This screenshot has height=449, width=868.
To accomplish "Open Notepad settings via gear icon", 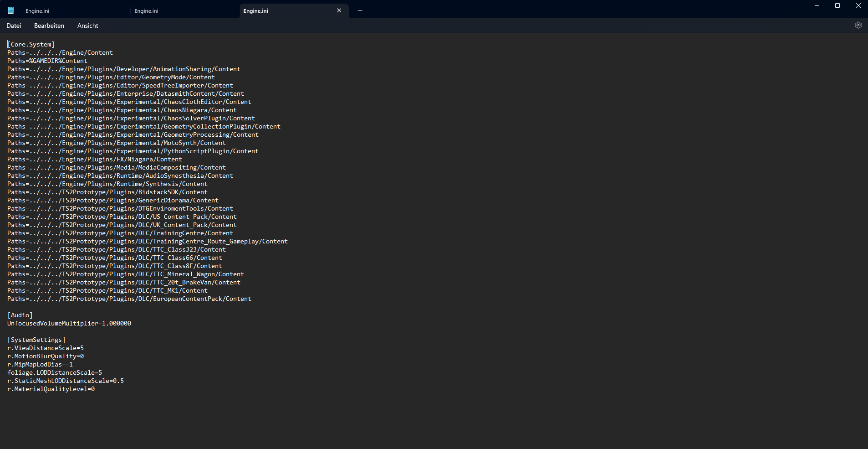I will (858, 26).
